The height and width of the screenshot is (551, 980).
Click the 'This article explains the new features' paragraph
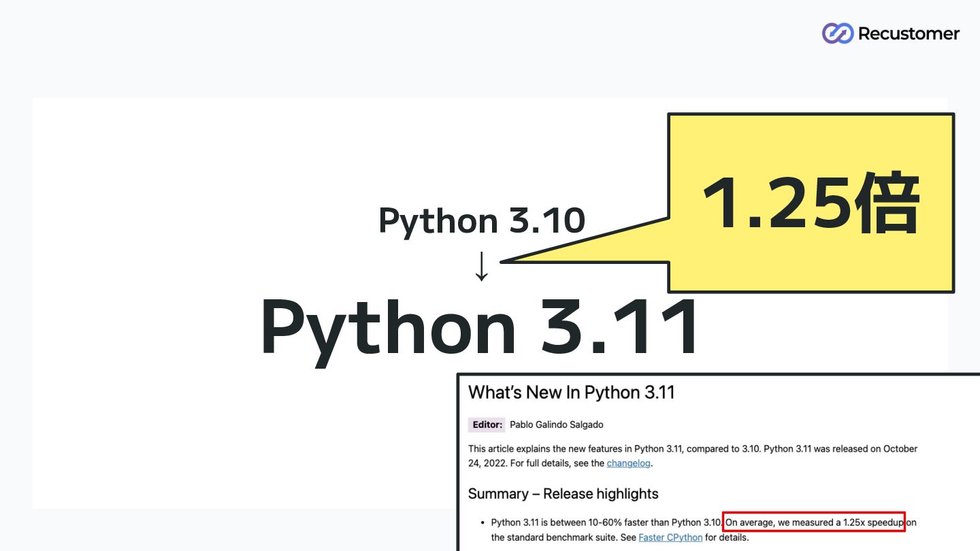point(693,456)
